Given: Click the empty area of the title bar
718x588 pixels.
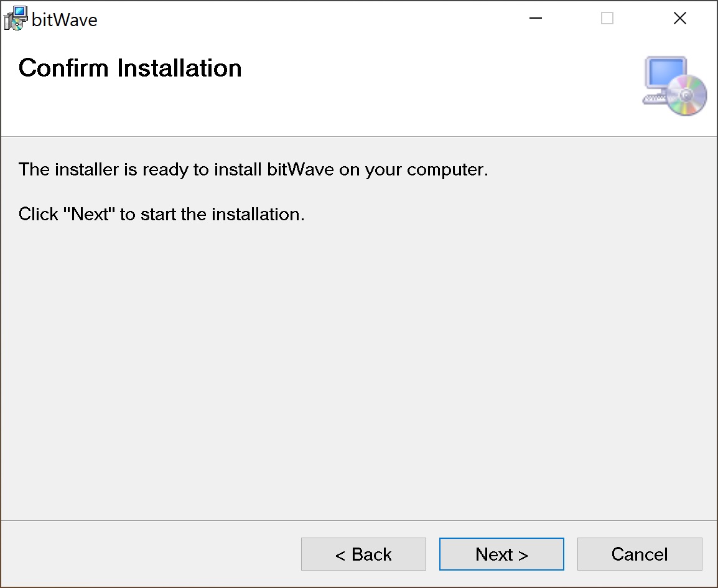Looking at the screenshot, I should pyautogui.click(x=311, y=19).
